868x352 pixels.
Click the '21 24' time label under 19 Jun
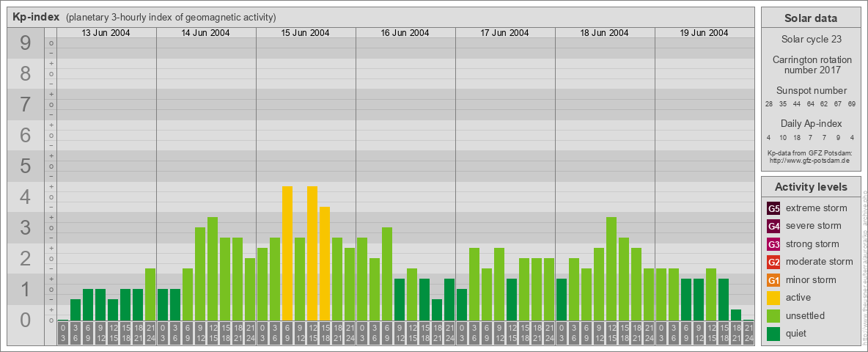pyautogui.click(x=749, y=333)
